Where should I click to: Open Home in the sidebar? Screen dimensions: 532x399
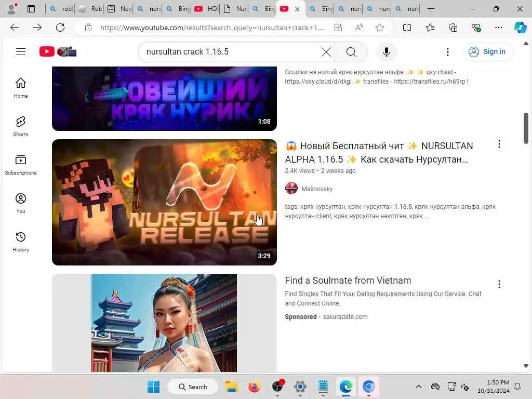[x=21, y=88]
